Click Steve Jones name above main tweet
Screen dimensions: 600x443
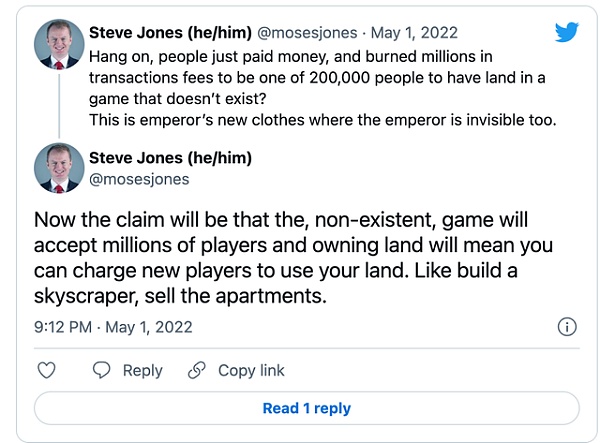point(170,158)
